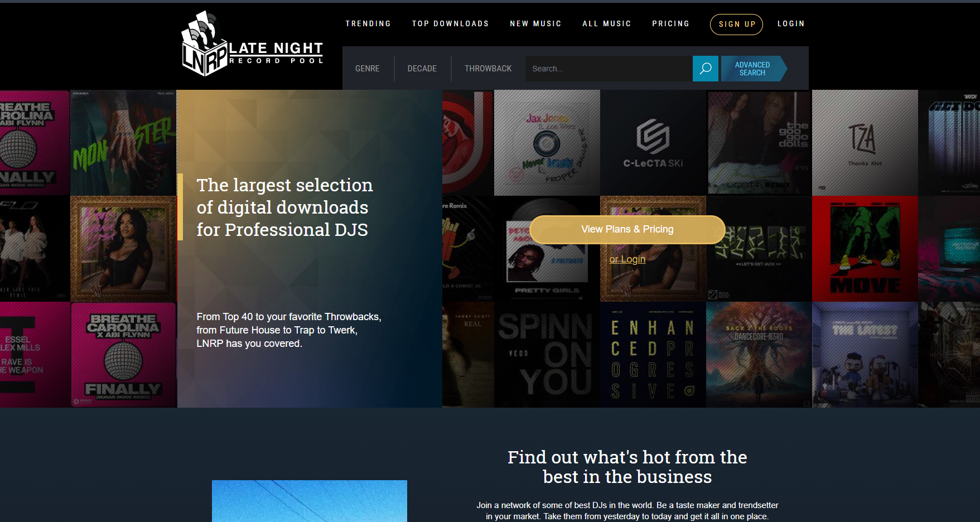Click the magnifier search button
This screenshot has height=522, width=980.
[705, 69]
